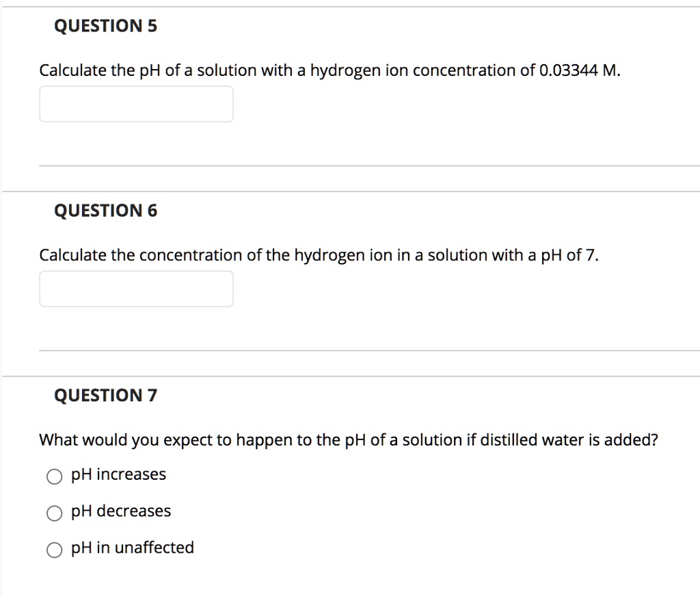The width and height of the screenshot is (700, 596).
Task: Select the "pH decreases" radio button
Action: (x=55, y=513)
